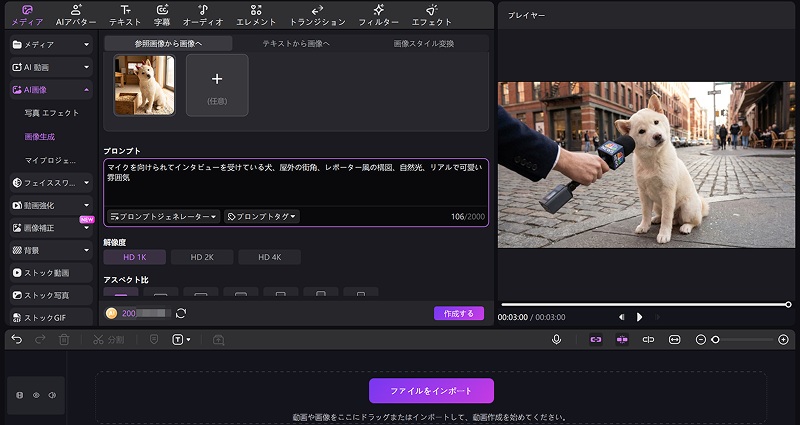Open マイプロジェ... in the sidebar

pyautogui.click(x=51, y=160)
